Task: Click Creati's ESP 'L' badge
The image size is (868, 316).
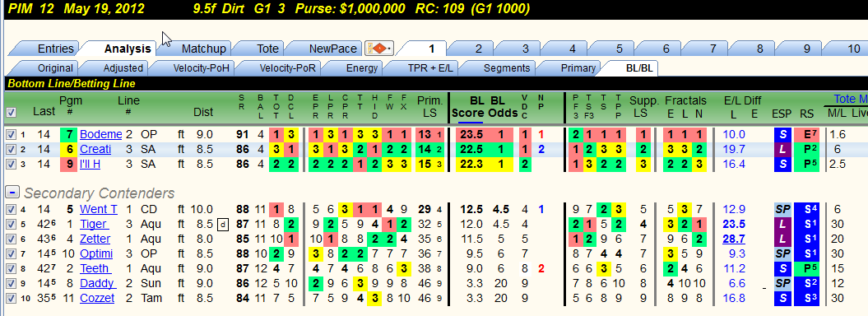Action: 782,150
